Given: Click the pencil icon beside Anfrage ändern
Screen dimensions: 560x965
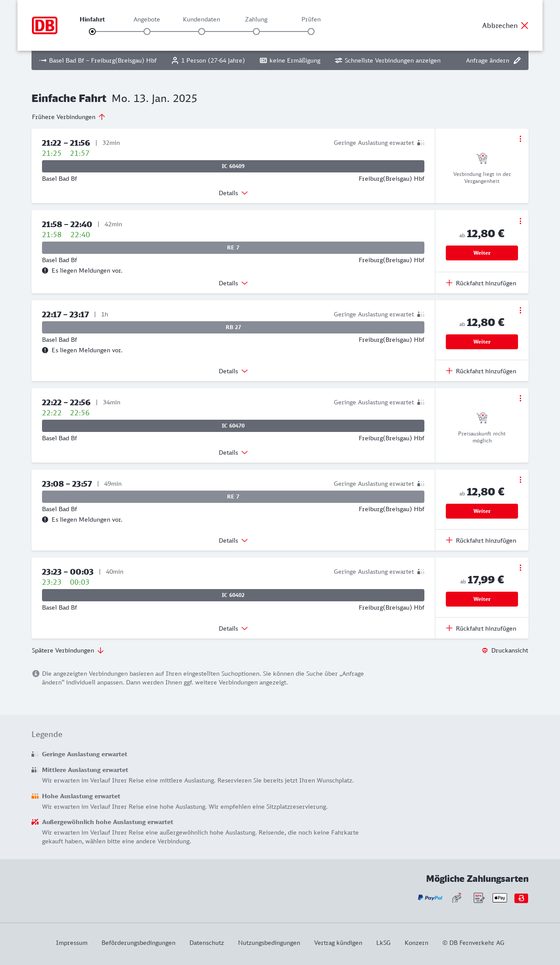Looking at the screenshot, I should point(517,60).
